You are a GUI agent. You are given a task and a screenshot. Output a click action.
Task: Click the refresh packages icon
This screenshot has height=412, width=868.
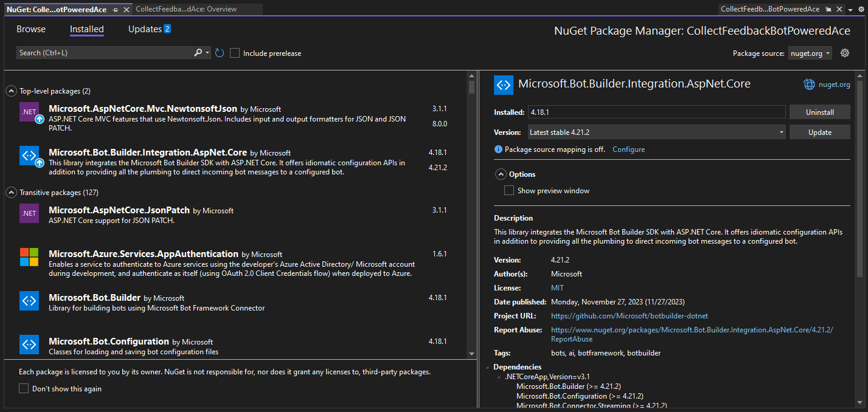coord(219,53)
